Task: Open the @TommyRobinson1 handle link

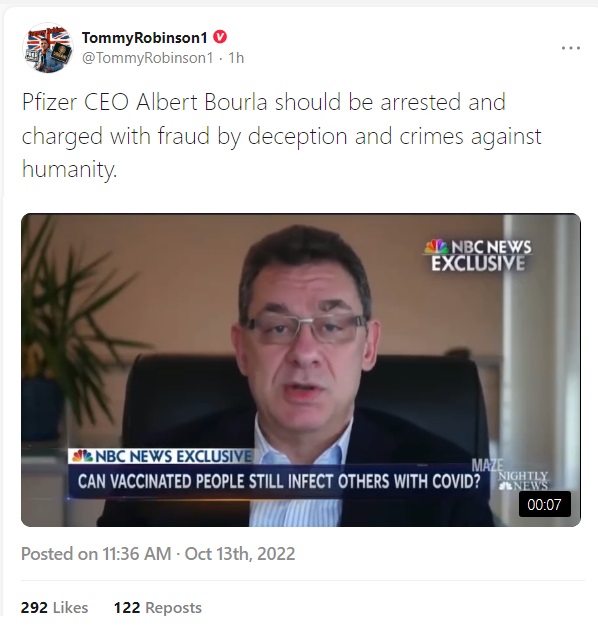Action: tap(147, 58)
